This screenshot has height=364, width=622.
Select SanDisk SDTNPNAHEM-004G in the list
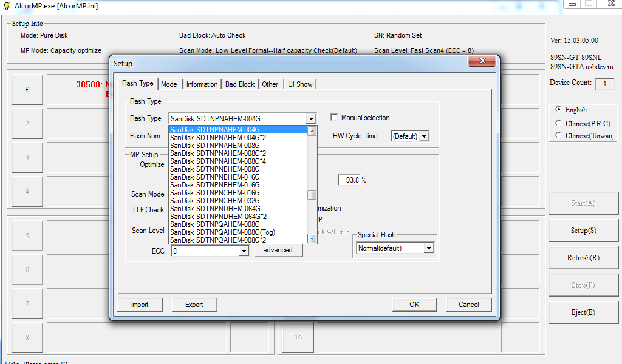tap(238, 129)
